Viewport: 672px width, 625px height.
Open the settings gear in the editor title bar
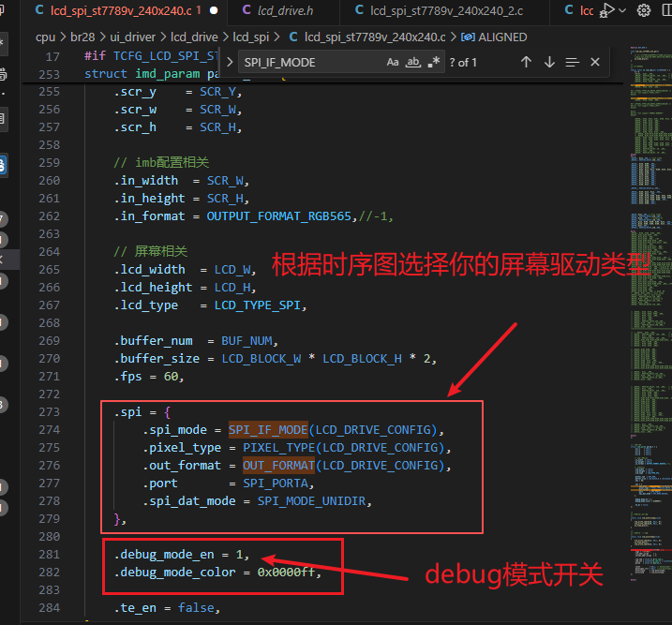pyautogui.click(x=643, y=10)
